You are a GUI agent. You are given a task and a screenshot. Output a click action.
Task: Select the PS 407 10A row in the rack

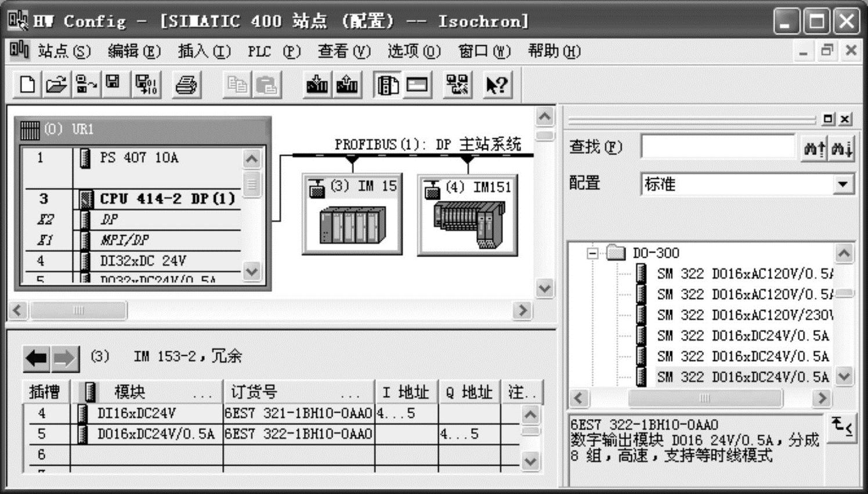[132, 158]
